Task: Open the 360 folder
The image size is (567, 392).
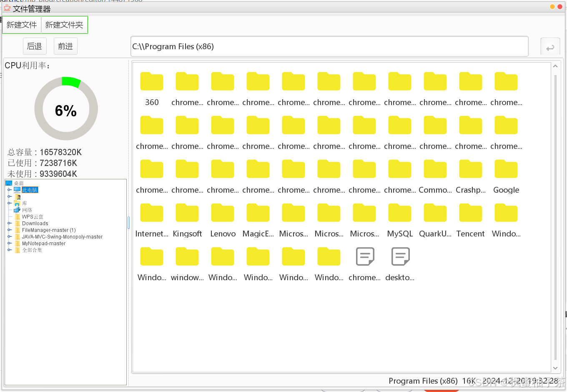Action: pos(152,81)
